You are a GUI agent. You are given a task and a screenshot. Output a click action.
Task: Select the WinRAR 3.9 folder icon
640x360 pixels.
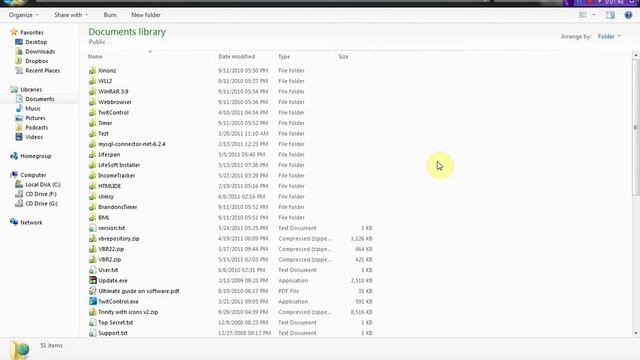pyautogui.click(x=93, y=91)
